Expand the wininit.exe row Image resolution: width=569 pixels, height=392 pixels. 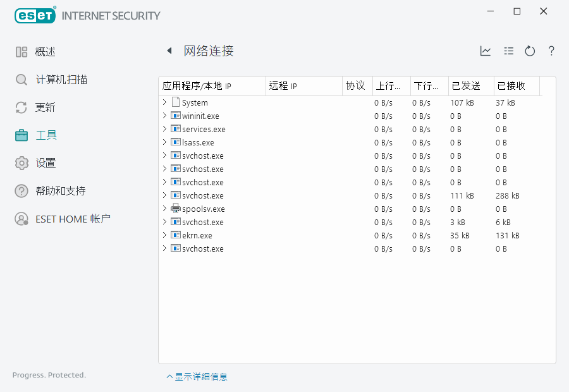point(164,116)
